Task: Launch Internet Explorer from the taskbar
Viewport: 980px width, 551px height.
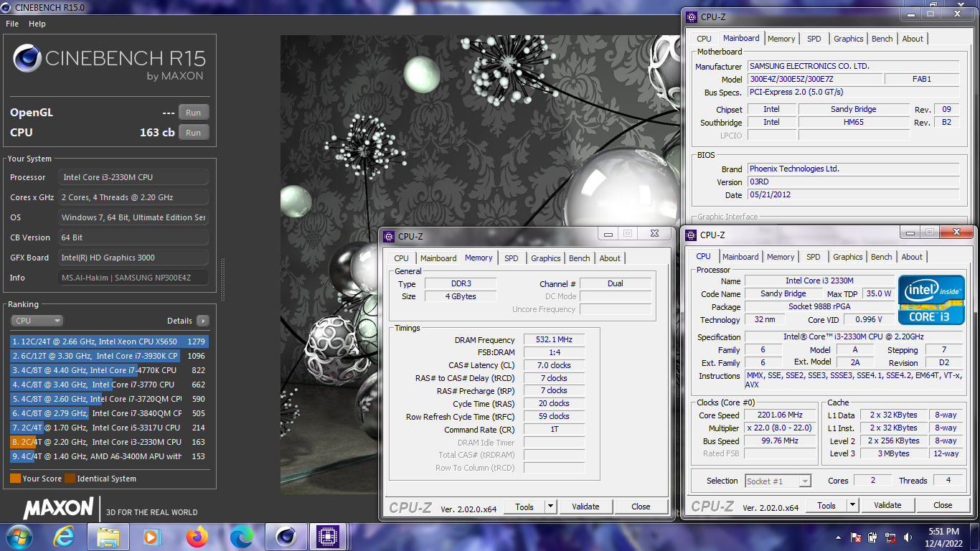Action: (64, 537)
